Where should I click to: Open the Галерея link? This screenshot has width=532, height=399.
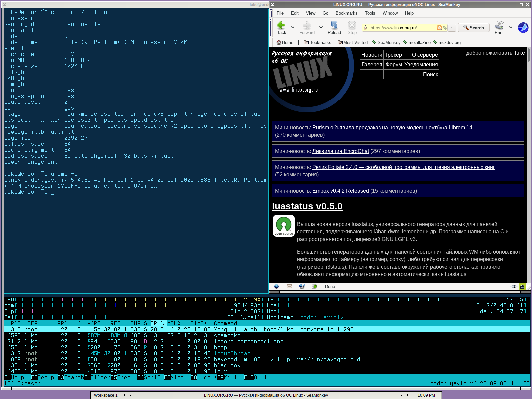click(x=372, y=65)
